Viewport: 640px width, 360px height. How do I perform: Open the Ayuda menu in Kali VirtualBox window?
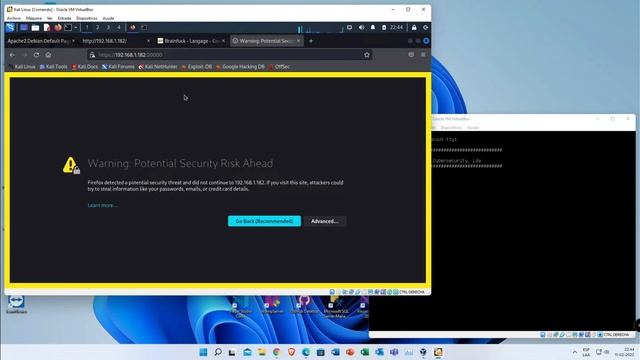[x=108, y=18]
